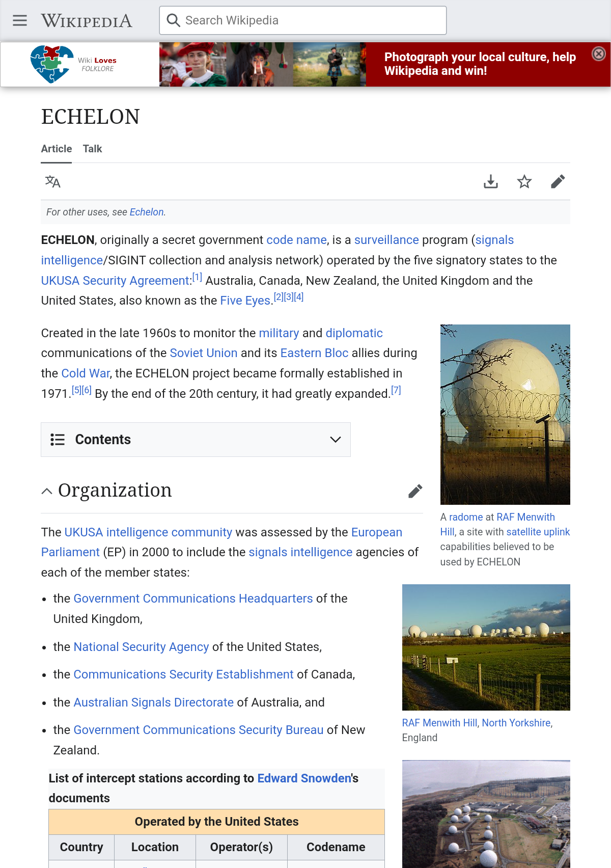Open the aerial intercept station photo
The image size is (611, 868).
pos(486,814)
